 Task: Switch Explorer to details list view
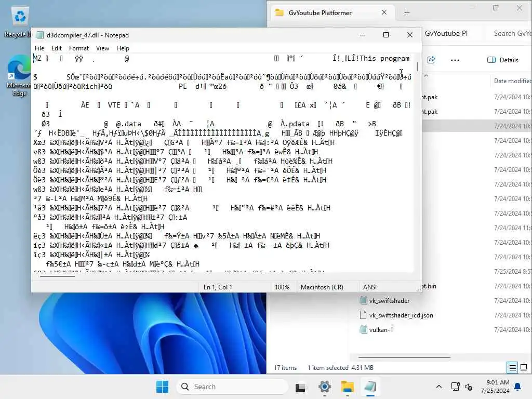pyautogui.click(x=512, y=367)
